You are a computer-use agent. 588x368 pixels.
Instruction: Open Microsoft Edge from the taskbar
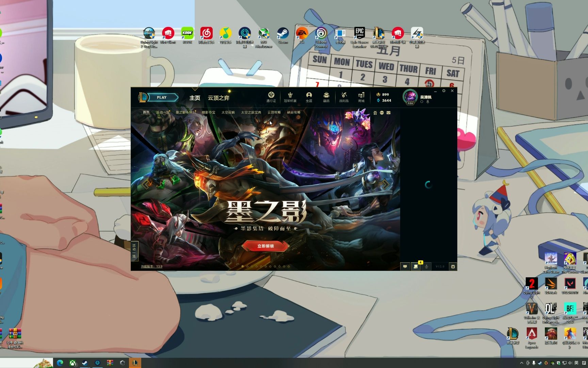pos(60,363)
